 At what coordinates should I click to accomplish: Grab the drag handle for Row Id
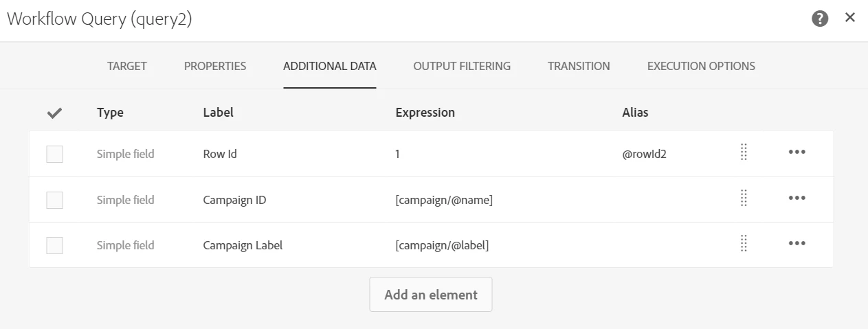(744, 152)
